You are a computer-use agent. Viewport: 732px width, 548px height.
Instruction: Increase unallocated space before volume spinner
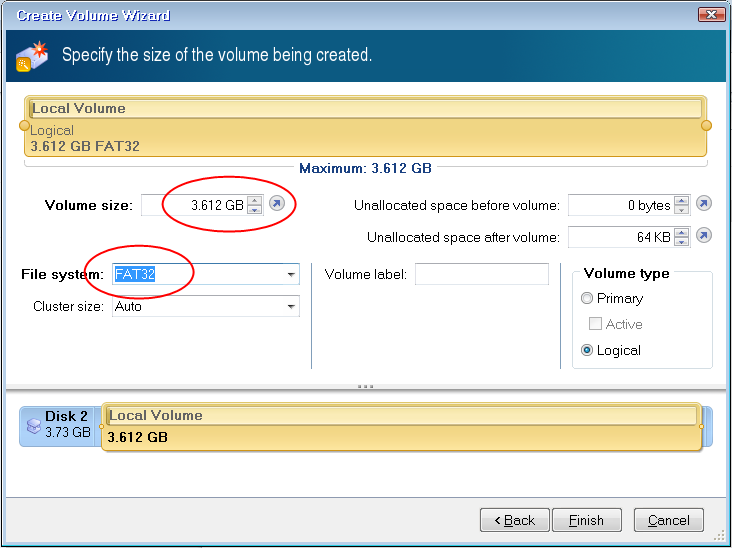[681, 200]
